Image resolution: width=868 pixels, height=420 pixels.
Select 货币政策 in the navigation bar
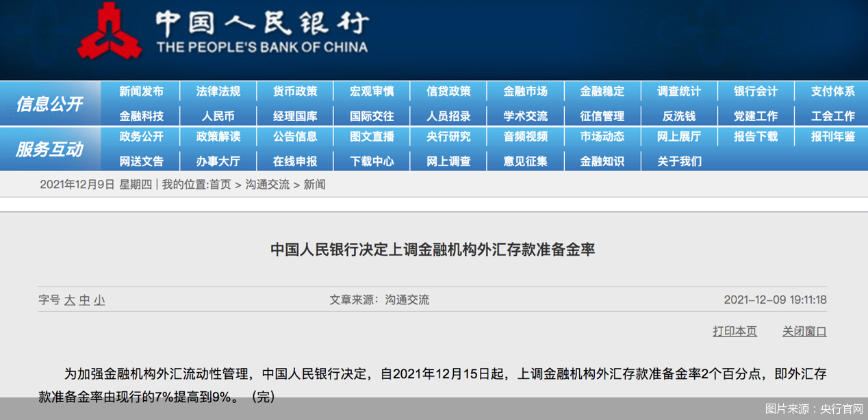click(295, 92)
